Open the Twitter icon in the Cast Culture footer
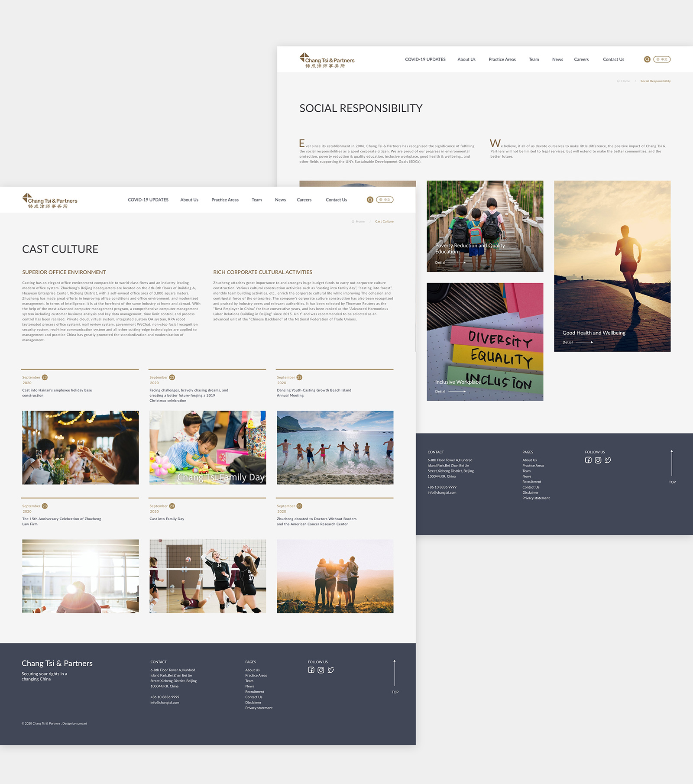This screenshot has height=784, width=693. click(331, 670)
